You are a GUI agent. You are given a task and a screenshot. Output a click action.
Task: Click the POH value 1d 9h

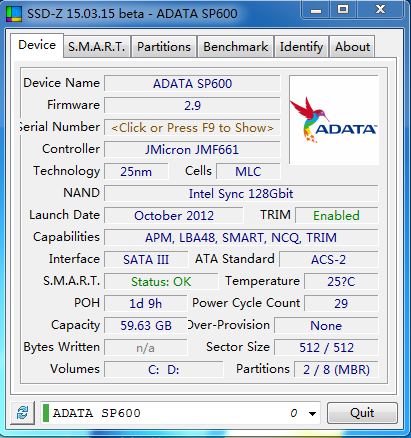coord(146,303)
